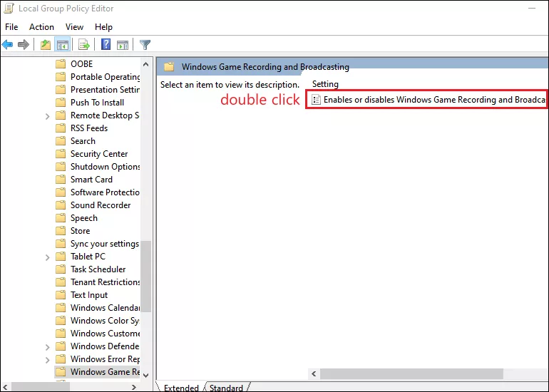Open the Help menu
Viewport: 549px width, 392px height.
click(x=103, y=27)
